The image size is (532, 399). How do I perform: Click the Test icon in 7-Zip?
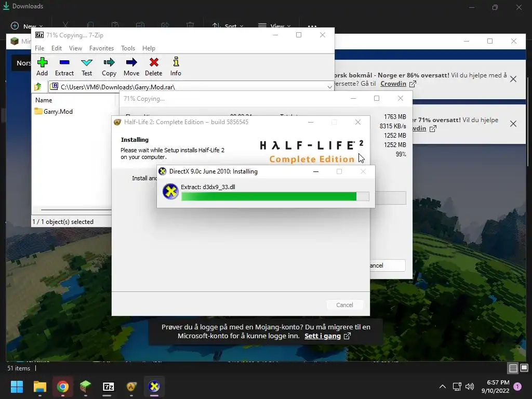coord(87,66)
